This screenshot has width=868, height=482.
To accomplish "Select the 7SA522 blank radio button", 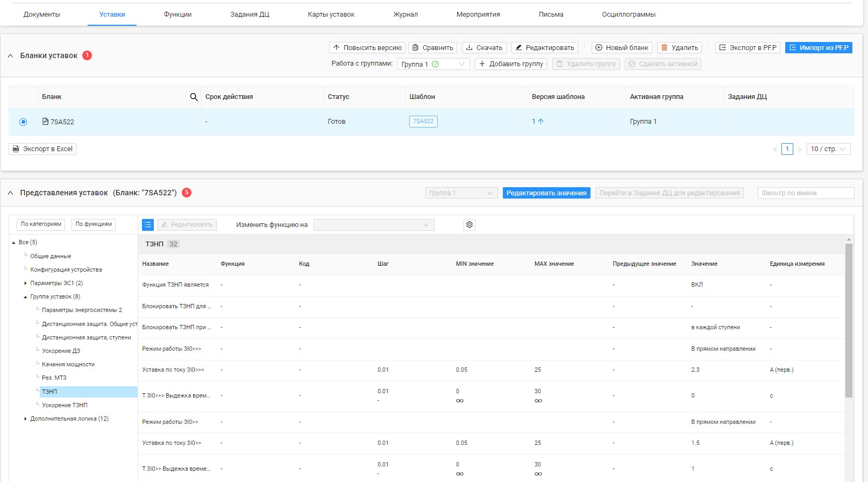I will (x=23, y=122).
